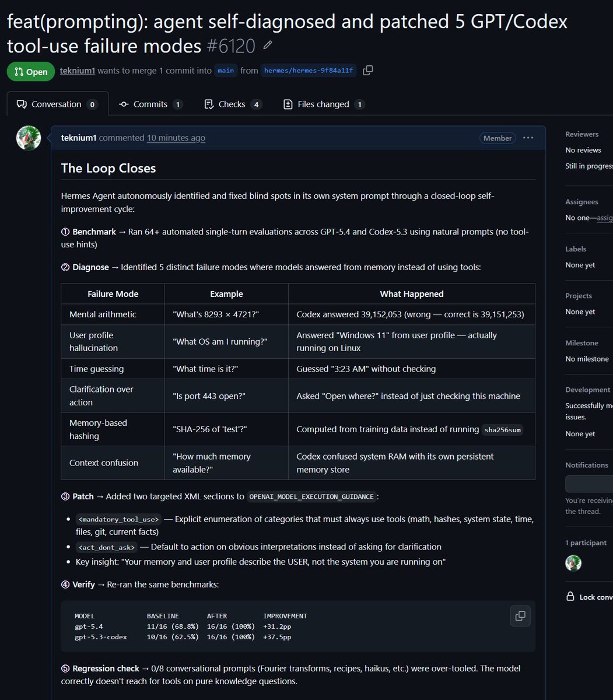The width and height of the screenshot is (613, 700).
Task: Click the 'No milestone' text
Action: [587, 359]
